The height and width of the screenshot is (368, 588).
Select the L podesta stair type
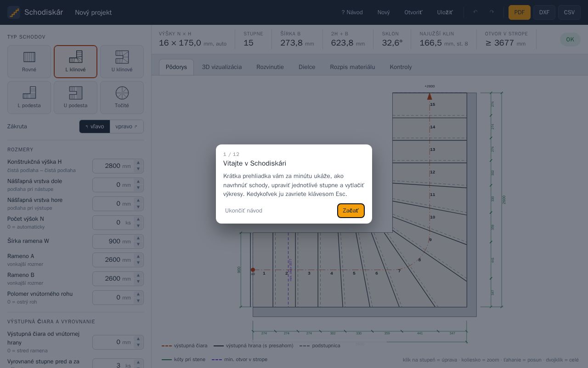point(29,98)
